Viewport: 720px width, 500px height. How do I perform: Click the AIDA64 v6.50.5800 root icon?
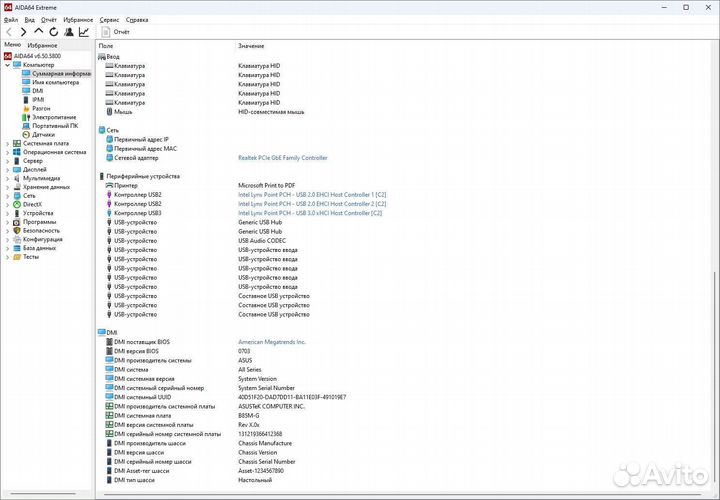[7, 56]
